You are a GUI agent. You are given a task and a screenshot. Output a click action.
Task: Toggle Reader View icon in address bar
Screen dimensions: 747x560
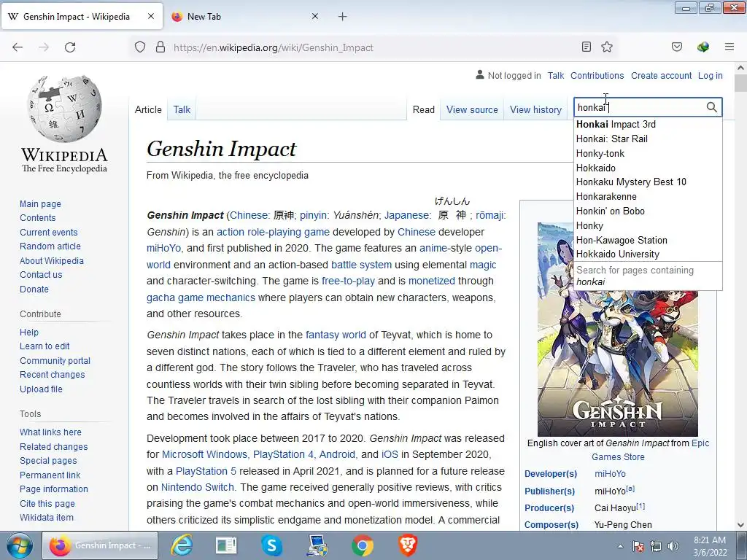(x=587, y=47)
